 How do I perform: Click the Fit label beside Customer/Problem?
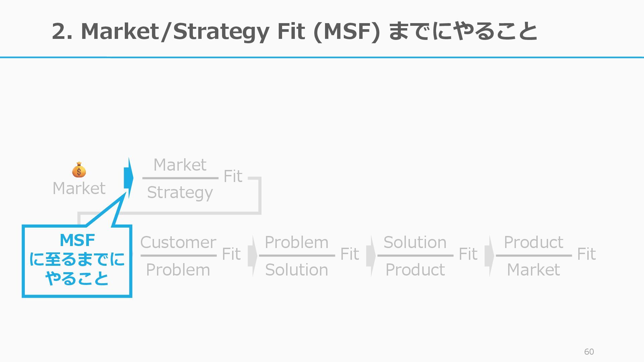click(231, 254)
